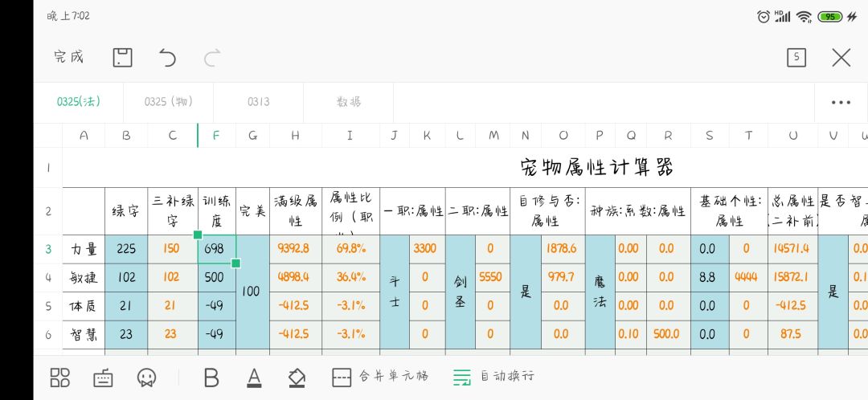Open the 数据 sheet tab
The image size is (868, 400).
click(x=349, y=102)
